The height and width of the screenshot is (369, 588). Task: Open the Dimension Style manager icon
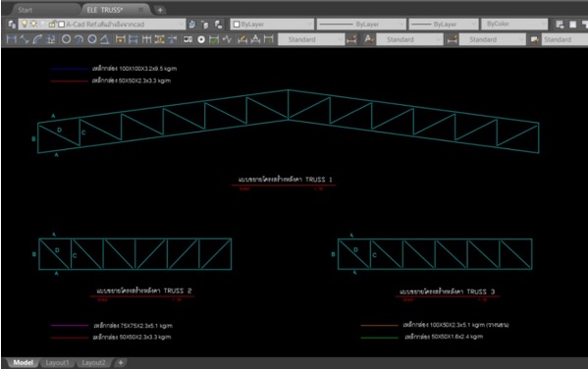(x=351, y=39)
